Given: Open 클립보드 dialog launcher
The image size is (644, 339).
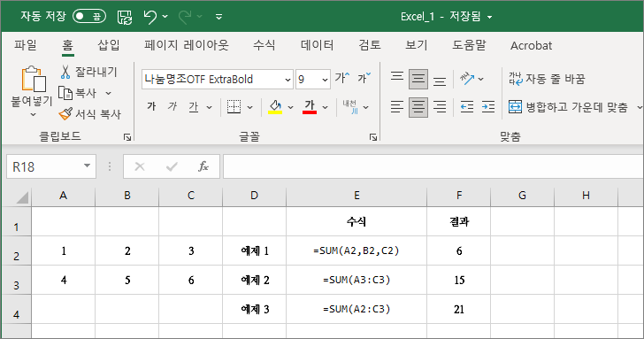Looking at the screenshot, I should pyautogui.click(x=127, y=137).
